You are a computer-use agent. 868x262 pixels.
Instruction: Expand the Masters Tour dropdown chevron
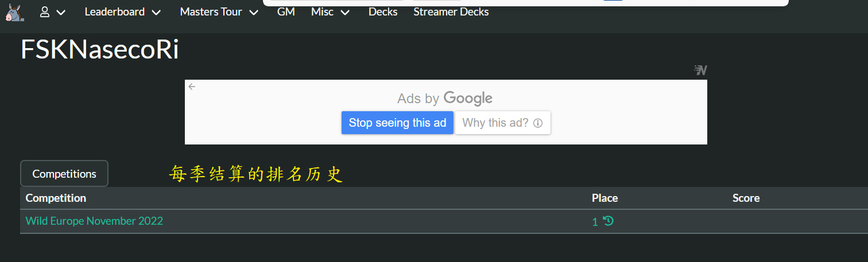(254, 13)
